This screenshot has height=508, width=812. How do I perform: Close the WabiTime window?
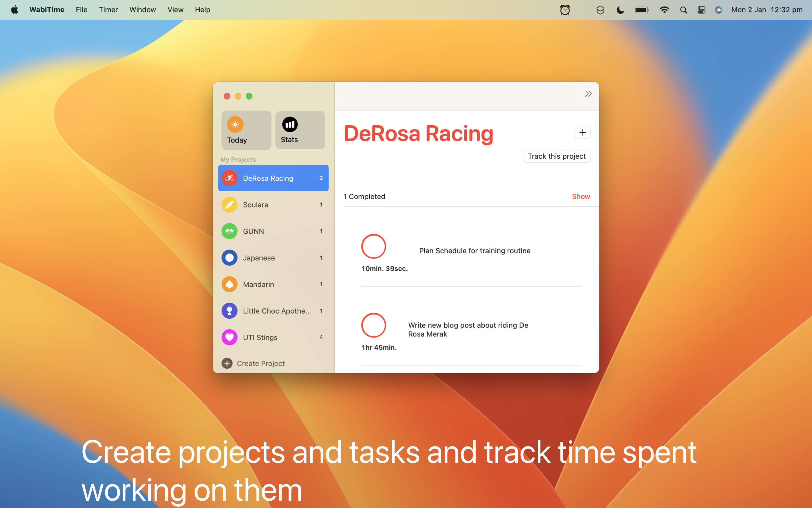[x=227, y=97]
